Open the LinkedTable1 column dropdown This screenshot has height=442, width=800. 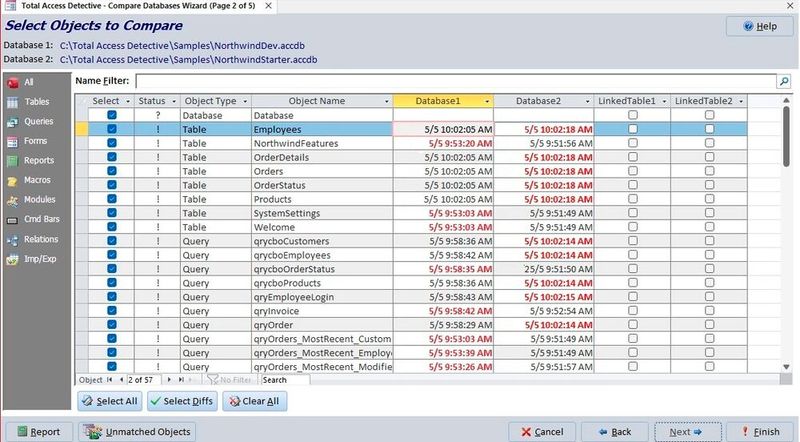(664, 101)
